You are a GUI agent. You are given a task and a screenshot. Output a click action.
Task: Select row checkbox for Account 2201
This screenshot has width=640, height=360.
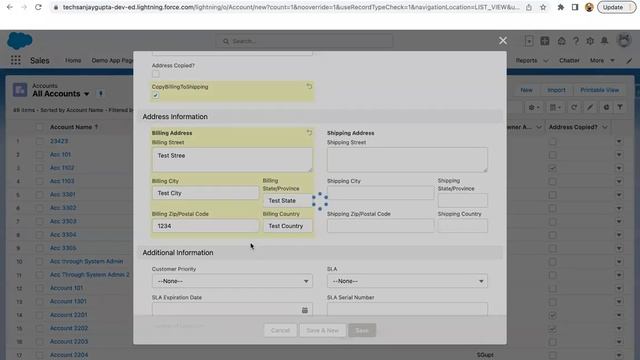pos(39,315)
